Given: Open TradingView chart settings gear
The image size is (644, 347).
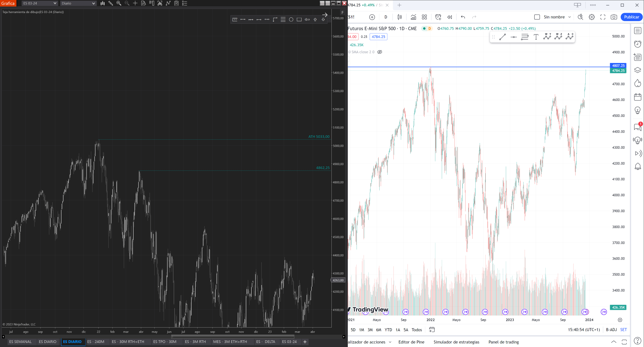Looking at the screenshot, I should pyautogui.click(x=592, y=17).
